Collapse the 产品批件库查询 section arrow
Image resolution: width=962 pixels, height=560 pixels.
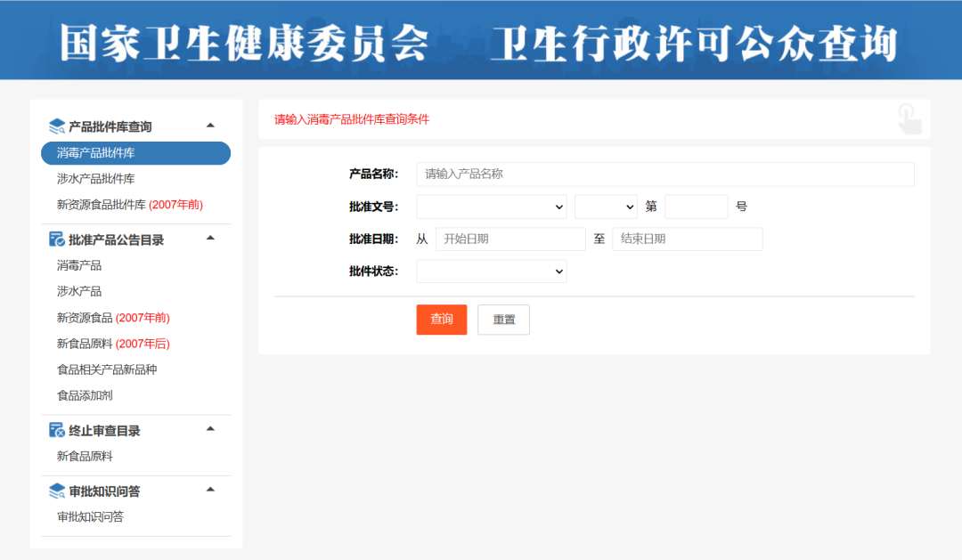[210, 126]
